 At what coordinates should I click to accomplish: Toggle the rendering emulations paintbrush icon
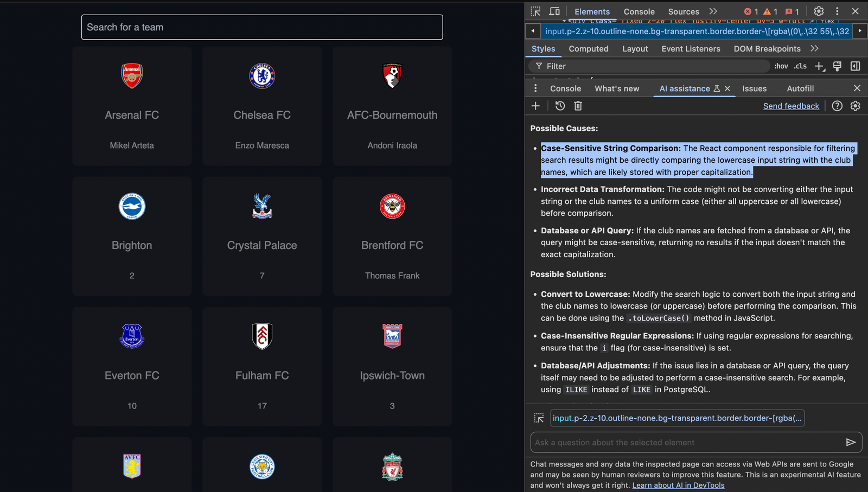pos(837,66)
